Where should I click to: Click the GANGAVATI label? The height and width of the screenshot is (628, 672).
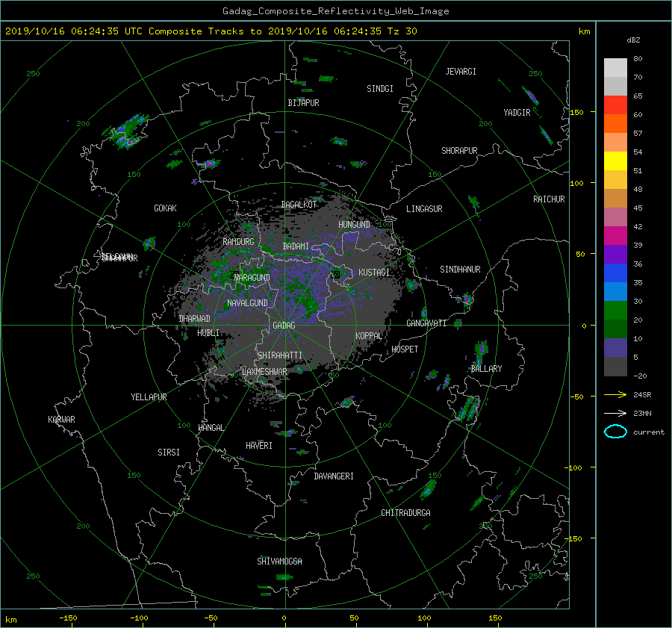tap(426, 323)
